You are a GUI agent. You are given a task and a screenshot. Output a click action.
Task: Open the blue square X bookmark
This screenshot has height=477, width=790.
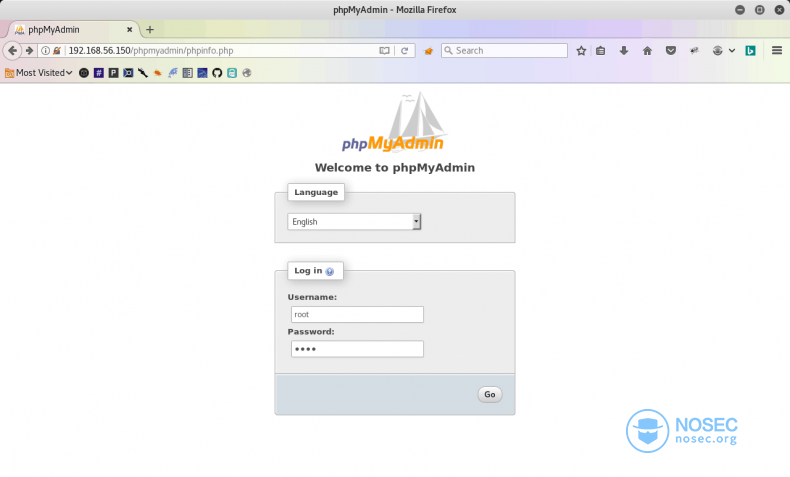pyautogui.click(x=128, y=73)
